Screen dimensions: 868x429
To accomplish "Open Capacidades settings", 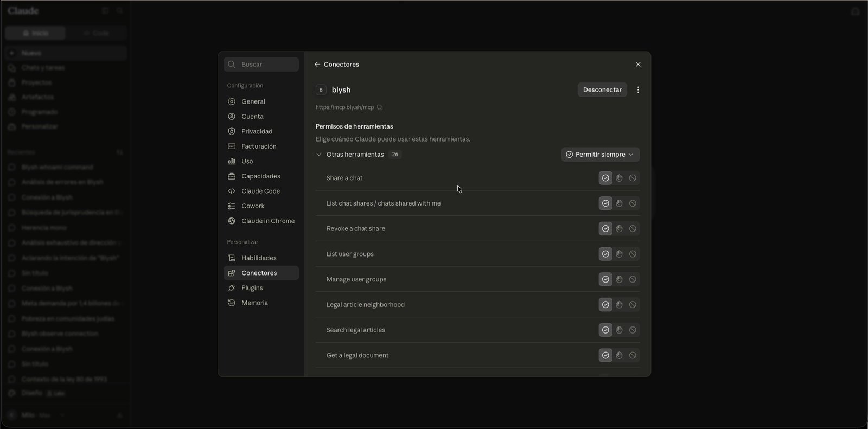I will pyautogui.click(x=261, y=176).
